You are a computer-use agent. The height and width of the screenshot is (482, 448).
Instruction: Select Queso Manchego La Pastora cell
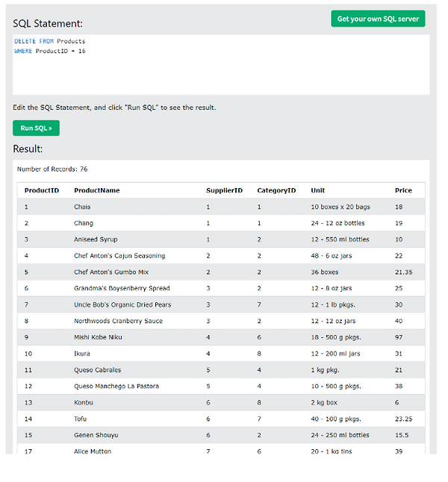(x=116, y=386)
